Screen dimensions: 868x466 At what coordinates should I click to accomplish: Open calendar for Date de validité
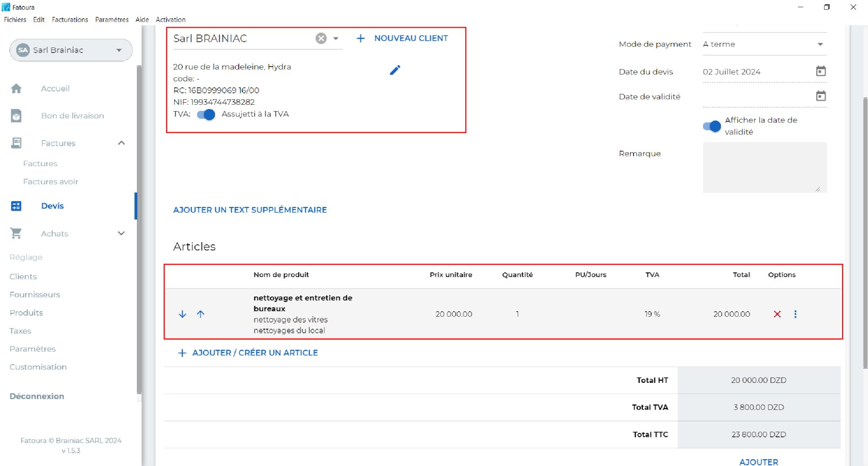coord(821,96)
